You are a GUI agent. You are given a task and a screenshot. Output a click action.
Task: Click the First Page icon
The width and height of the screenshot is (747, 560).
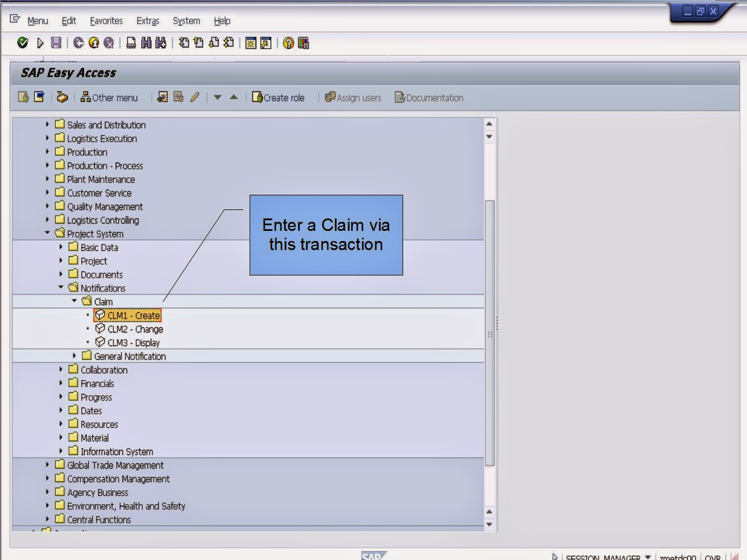pos(184,43)
